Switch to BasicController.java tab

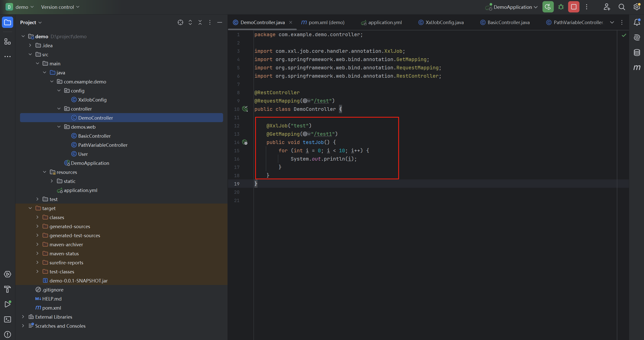pyautogui.click(x=505, y=22)
